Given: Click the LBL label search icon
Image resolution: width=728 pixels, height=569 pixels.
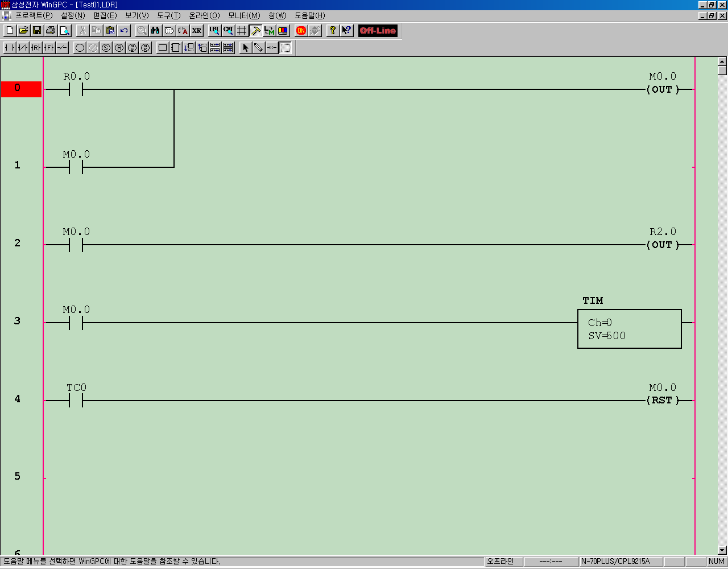Looking at the screenshot, I should coord(214,31).
